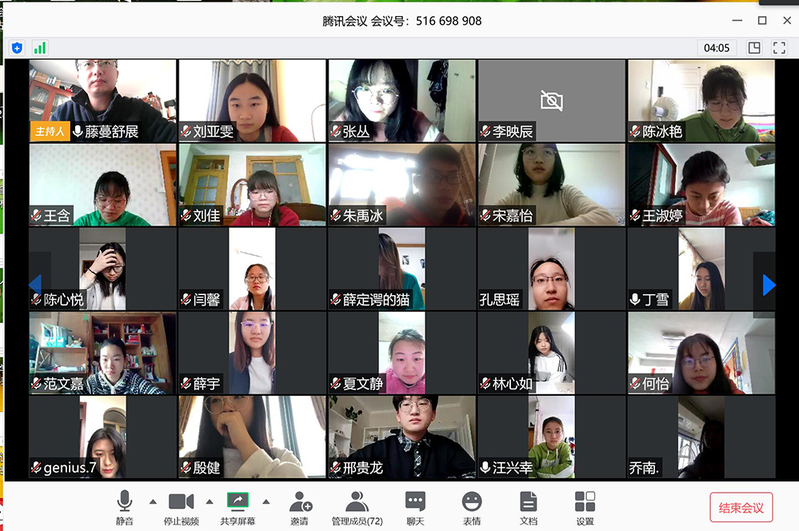Click the green network signal icon

40,48
